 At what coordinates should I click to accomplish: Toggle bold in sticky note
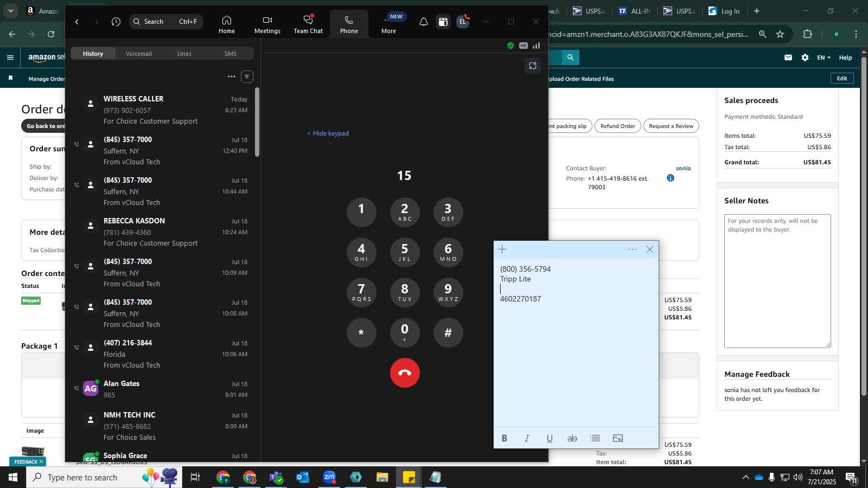tap(505, 438)
